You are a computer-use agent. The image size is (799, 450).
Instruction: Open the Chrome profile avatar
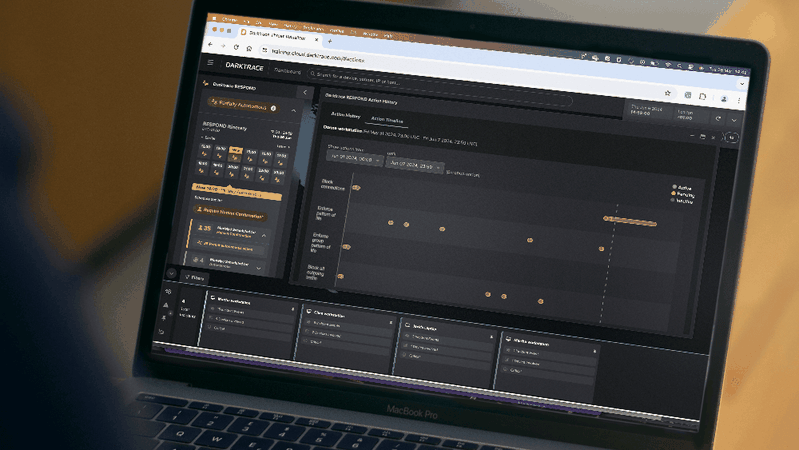click(x=724, y=99)
